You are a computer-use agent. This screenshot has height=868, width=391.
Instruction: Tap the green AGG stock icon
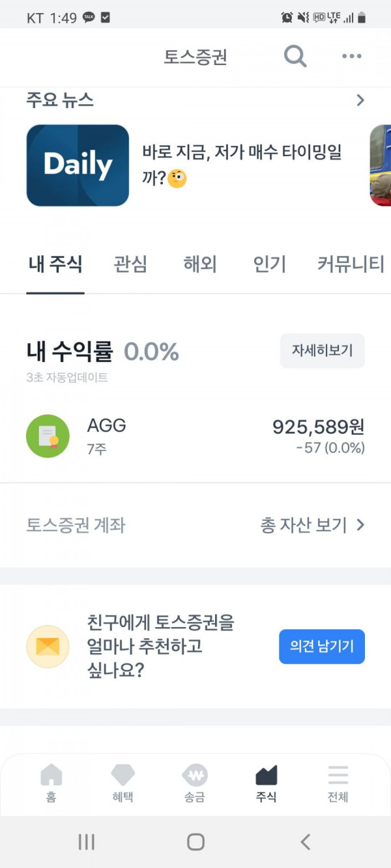pyautogui.click(x=48, y=436)
